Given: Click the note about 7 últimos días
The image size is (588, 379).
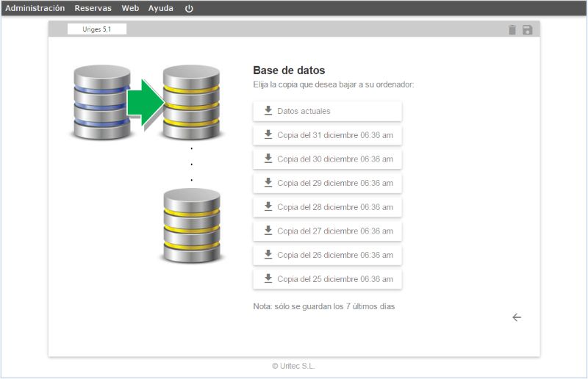Looking at the screenshot, I should 324,306.
